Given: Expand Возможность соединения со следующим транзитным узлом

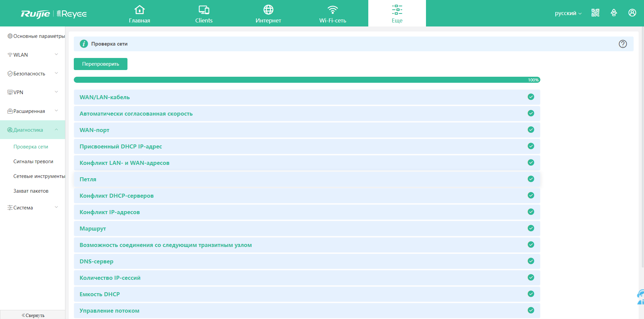Looking at the screenshot, I should point(307,245).
